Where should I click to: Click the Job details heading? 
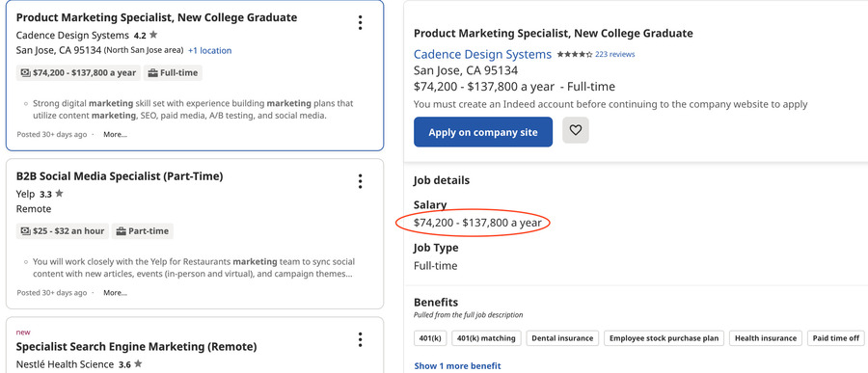[441, 180]
